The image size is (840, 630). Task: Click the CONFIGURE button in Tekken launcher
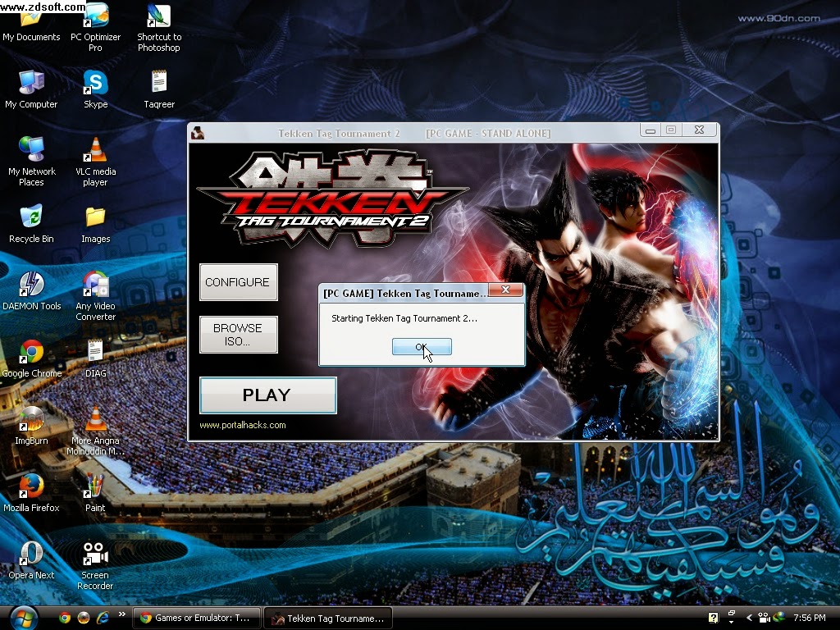click(x=239, y=282)
